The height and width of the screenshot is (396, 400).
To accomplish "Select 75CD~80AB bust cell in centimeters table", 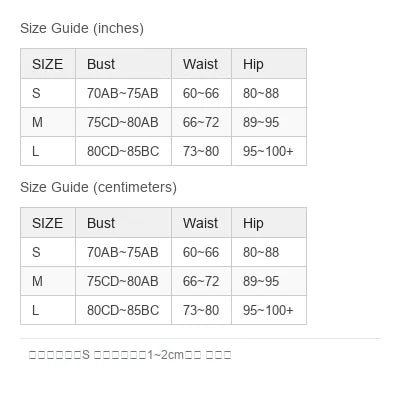I will (123, 281).
